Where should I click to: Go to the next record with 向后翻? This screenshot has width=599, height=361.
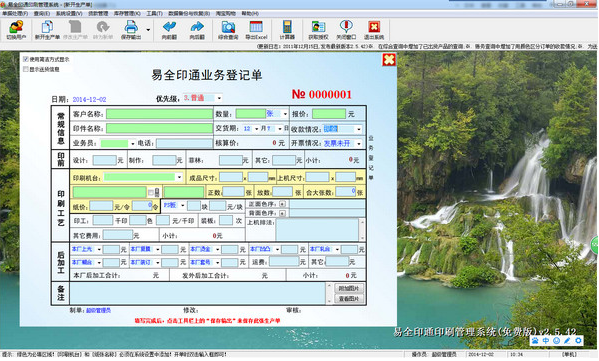coord(197,30)
